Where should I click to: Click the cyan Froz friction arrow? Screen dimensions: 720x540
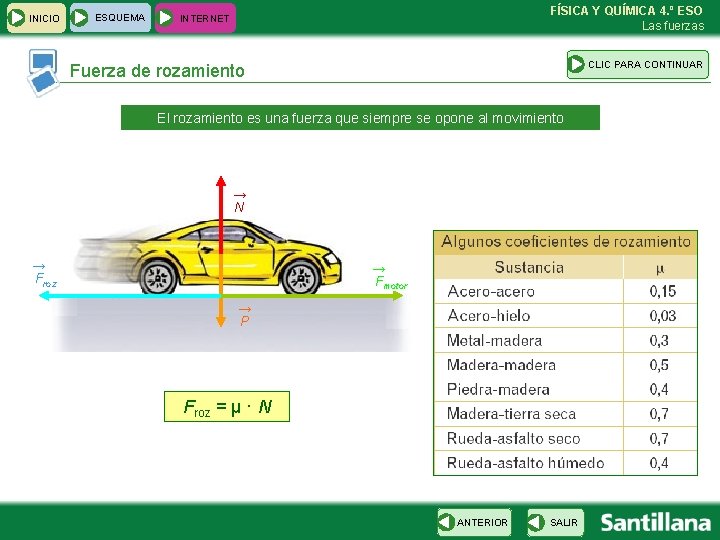(130, 296)
